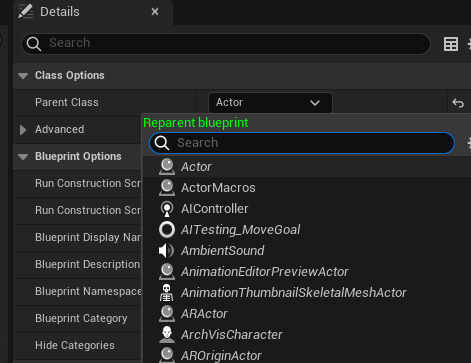Click the AmbientSound speaker icon

pyautogui.click(x=166, y=251)
